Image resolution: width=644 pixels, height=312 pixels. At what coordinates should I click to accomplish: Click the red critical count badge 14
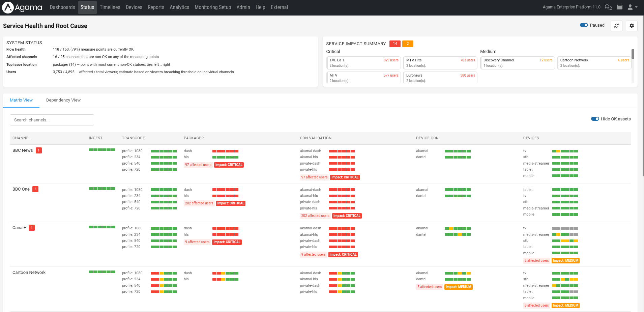coord(395,44)
